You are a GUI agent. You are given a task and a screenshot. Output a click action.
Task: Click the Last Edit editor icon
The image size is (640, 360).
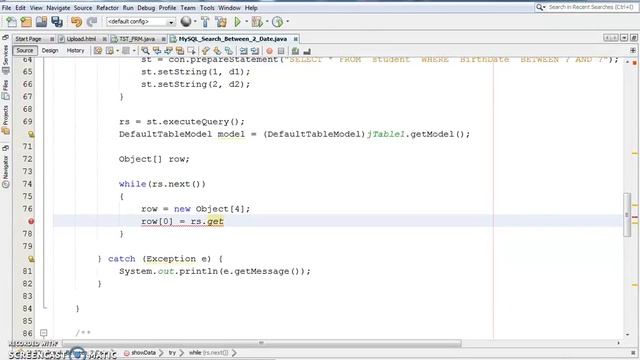(98, 51)
